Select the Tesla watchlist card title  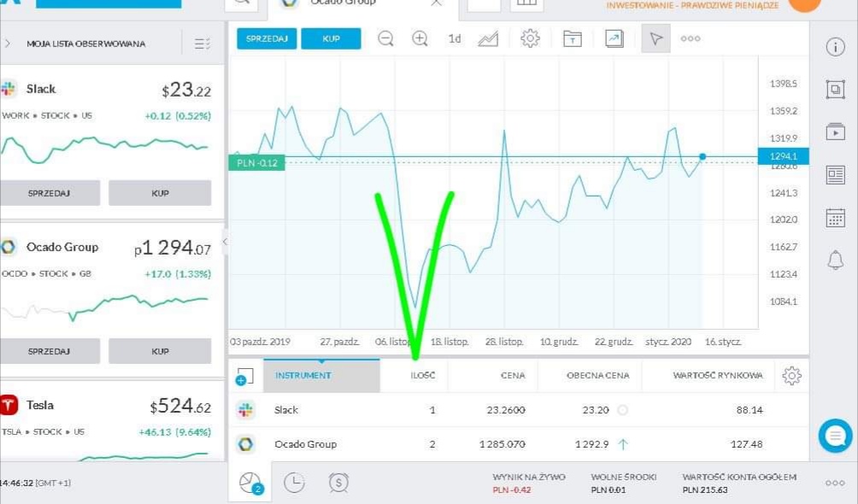click(x=40, y=405)
